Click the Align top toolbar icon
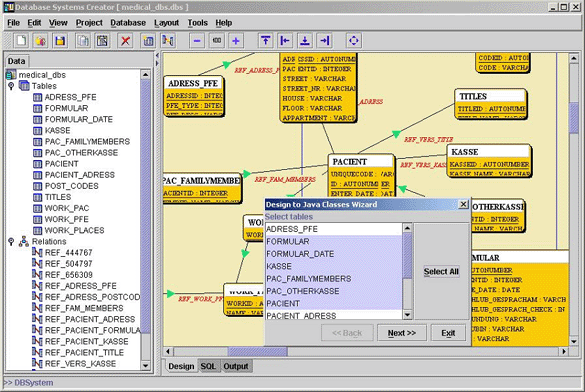This screenshot has width=585, height=392. pos(265,40)
